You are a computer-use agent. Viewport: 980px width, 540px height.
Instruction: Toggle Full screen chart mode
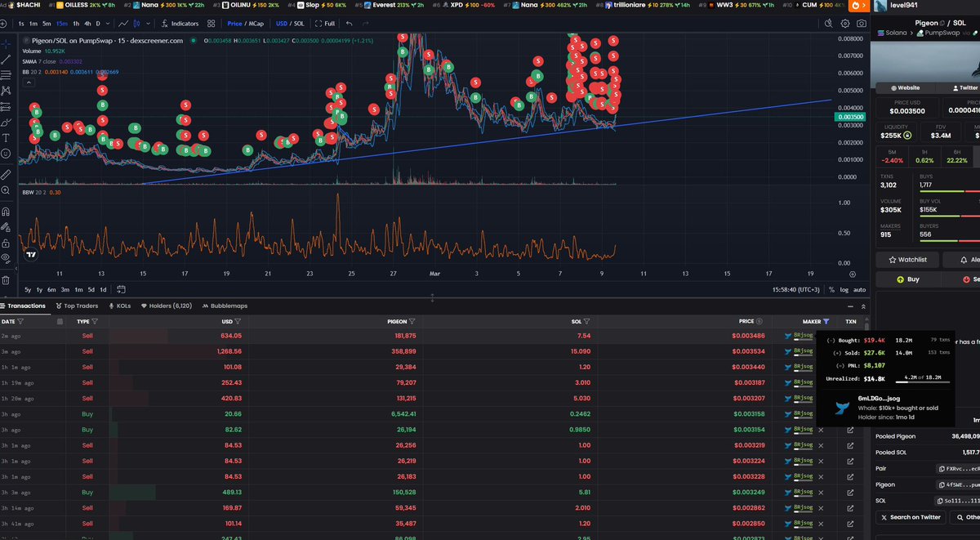click(x=325, y=24)
